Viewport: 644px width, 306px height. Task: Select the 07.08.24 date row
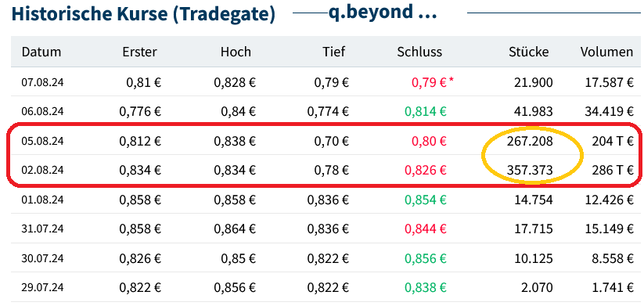(x=326, y=82)
